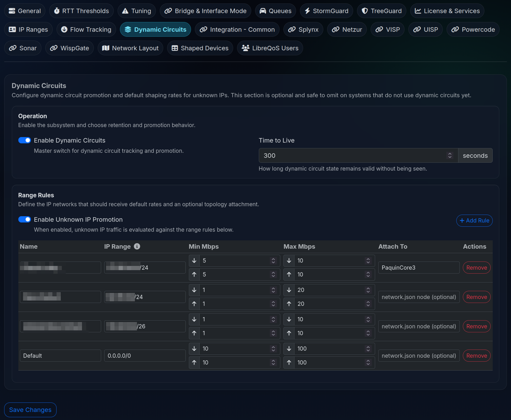
Task: Click the Network Layout map icon
Action: [x=106, y=48]
